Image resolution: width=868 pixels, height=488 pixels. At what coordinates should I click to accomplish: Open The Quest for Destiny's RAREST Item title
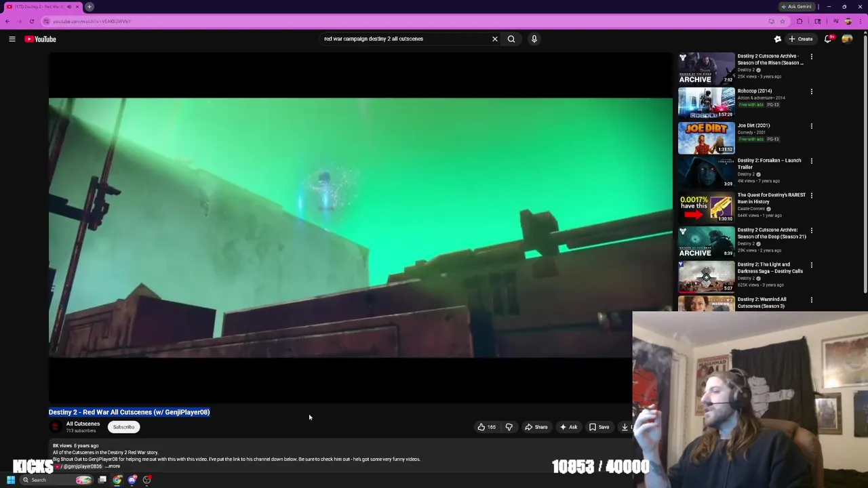coord(771,198)
